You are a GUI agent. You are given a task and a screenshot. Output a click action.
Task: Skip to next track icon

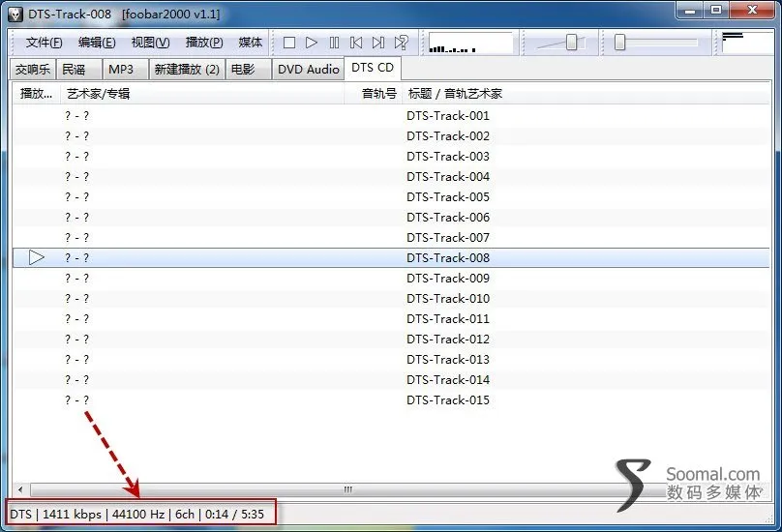[x=378, y=43]
